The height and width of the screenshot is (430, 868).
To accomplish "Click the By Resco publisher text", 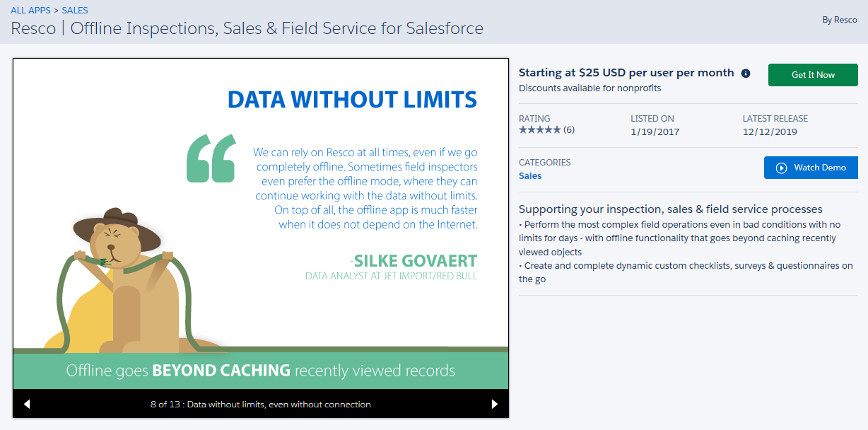I will (839, 20).
